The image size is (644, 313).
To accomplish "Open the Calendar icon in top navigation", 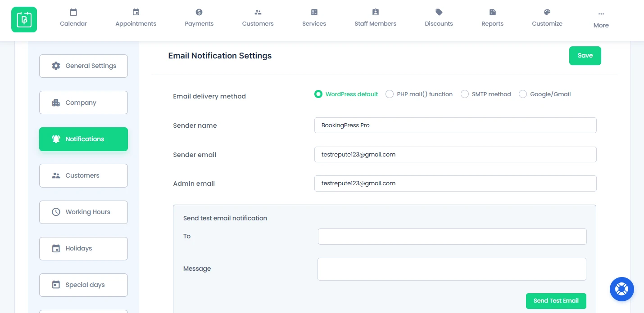I will pyautogui.click(x=73, y=12).
